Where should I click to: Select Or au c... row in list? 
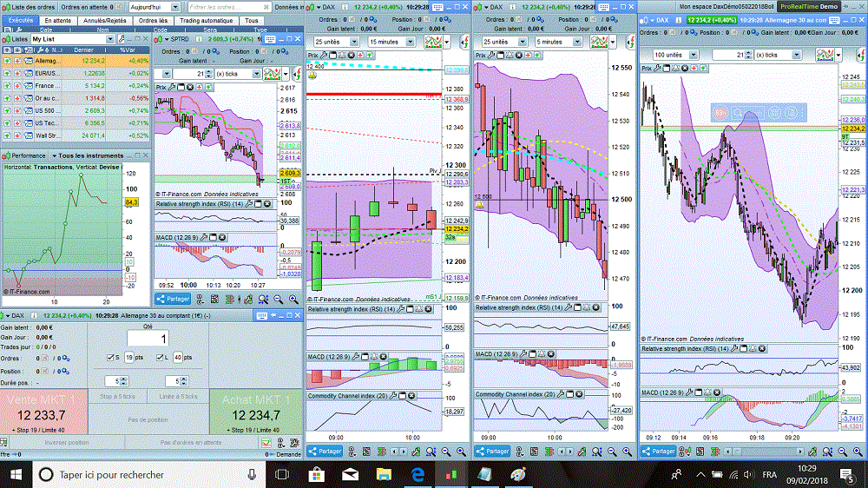[76, 98]
